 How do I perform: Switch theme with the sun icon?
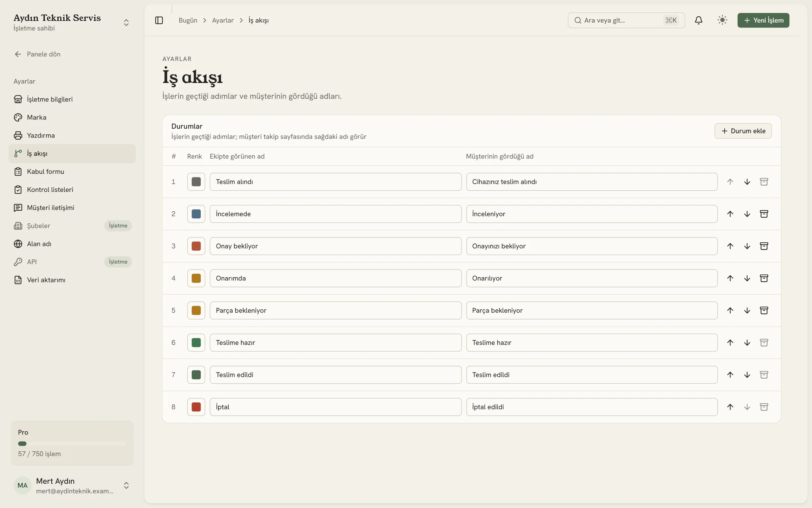(722, 20)
